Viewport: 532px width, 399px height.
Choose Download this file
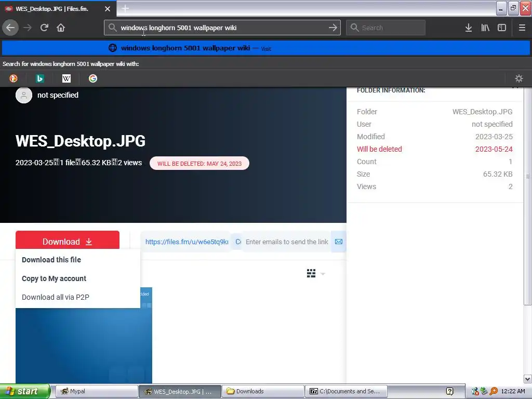click(51, 260)
